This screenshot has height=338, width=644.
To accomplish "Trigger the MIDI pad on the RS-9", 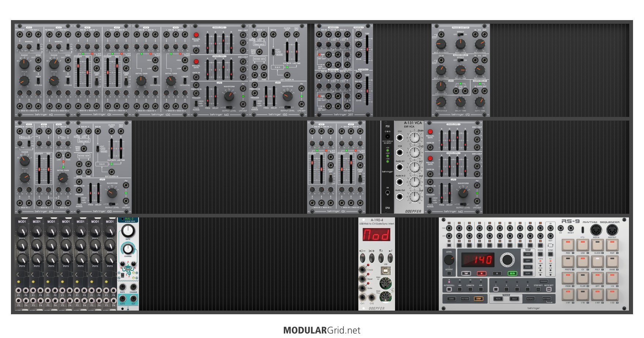I will 568,245.
